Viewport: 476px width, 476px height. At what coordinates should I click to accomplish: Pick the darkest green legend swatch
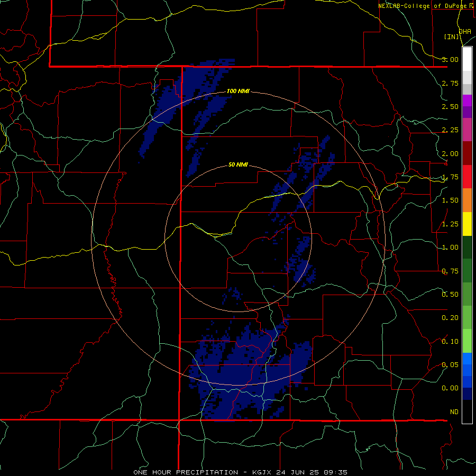467,248
